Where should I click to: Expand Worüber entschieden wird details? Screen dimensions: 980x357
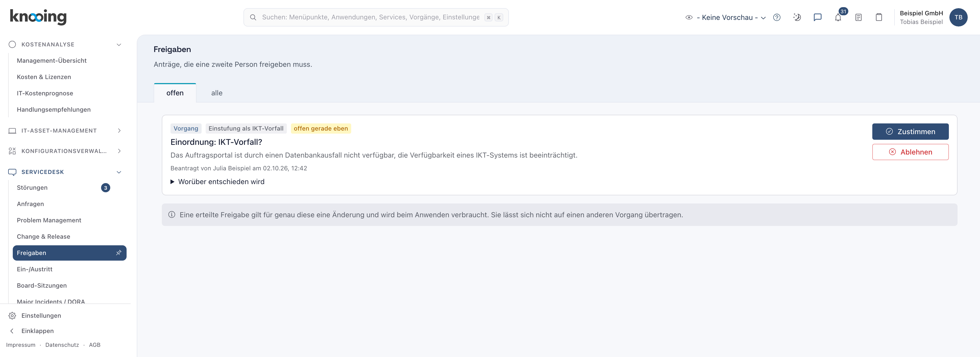[217, 182]
